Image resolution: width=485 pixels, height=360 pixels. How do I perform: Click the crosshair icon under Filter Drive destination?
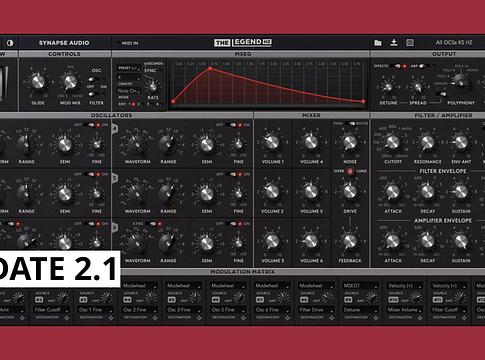click(332, 318)
